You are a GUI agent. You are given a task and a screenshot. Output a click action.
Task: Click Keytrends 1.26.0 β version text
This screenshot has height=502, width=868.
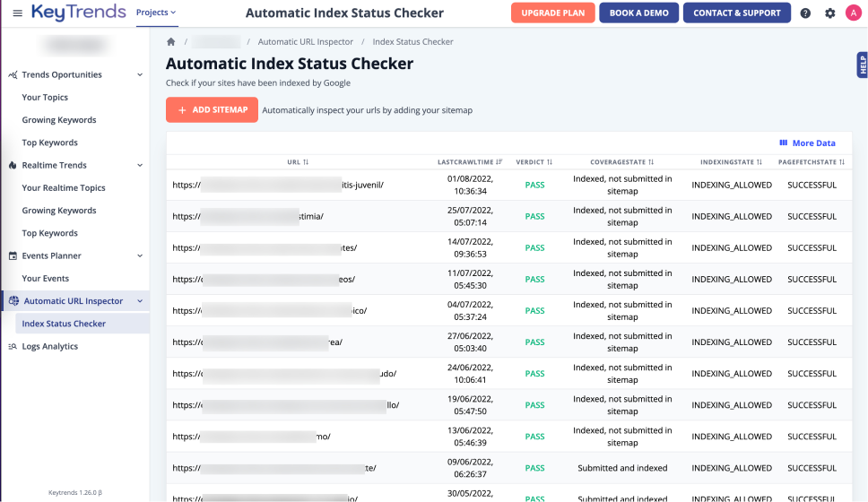[x=74, y=492]
